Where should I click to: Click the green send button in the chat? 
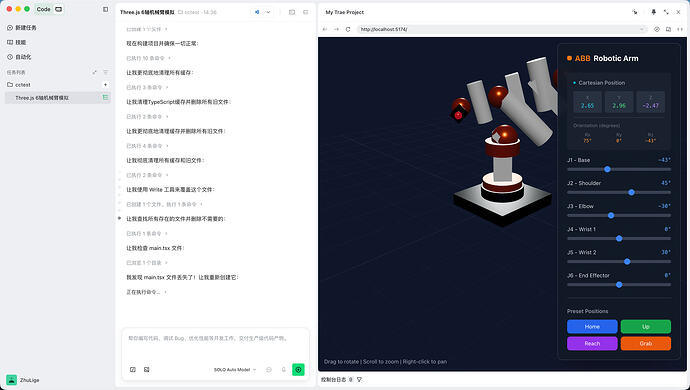tap(298, 370)
